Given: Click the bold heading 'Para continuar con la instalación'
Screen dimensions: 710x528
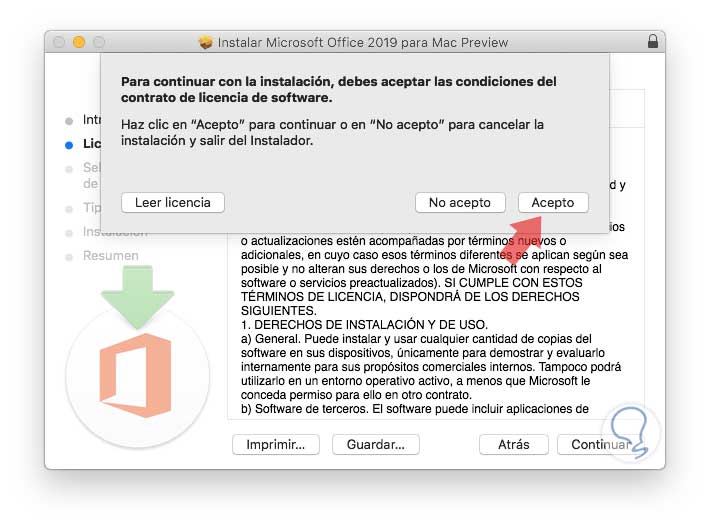Looking at the screenshot, I should click(339, 89).
